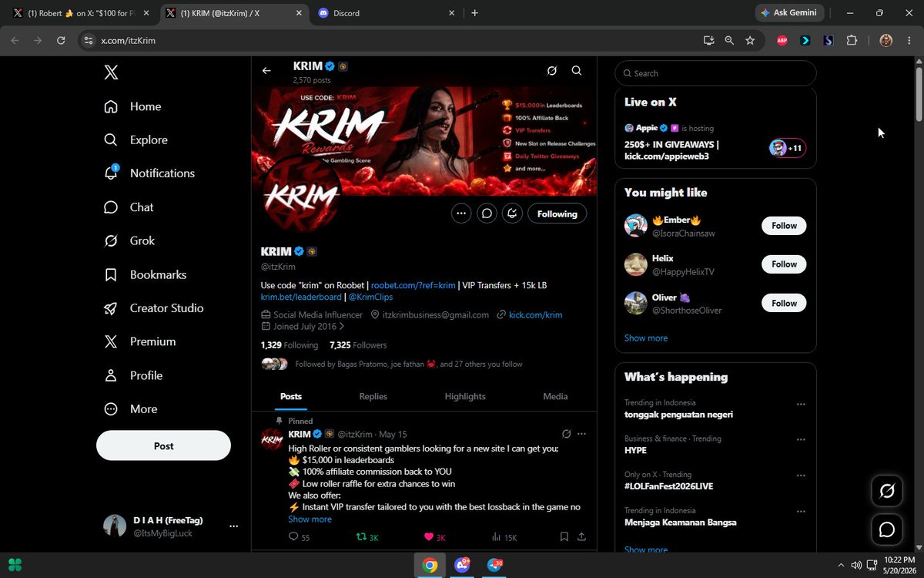Open options for #LOLFanFest2026LIVE trend
Image resolution: width=924 pixels, height=578 pixels.
pyautogui.click(x=801, y=475)
